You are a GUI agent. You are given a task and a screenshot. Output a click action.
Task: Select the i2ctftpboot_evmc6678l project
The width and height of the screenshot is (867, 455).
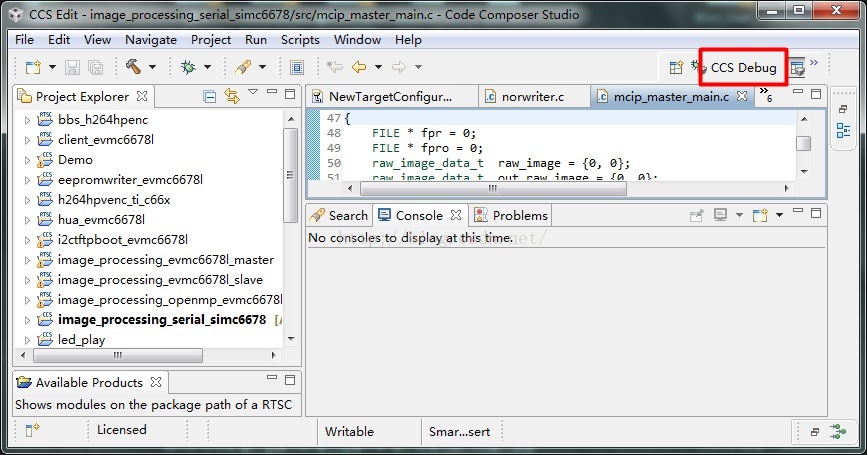pyautogui.click(x=123, y=240)
